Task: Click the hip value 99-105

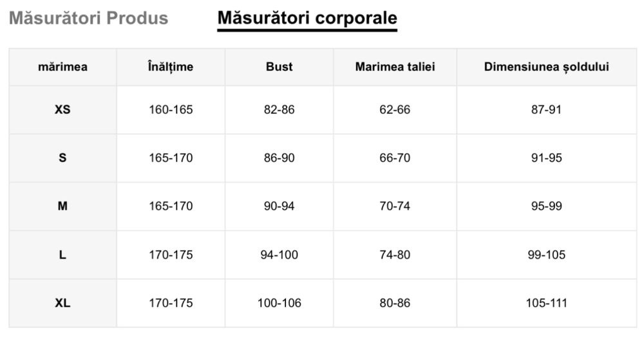Action: (x=546, y=255)
